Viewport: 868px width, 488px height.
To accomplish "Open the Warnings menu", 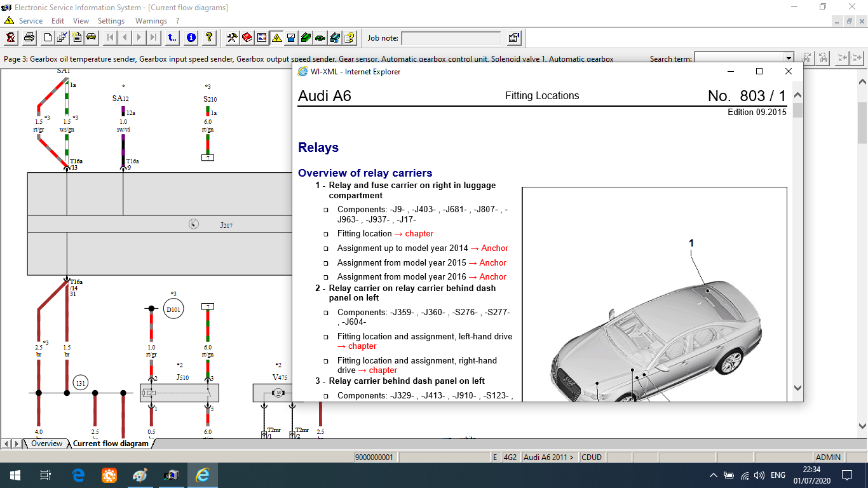I will [x=151, y=20].
